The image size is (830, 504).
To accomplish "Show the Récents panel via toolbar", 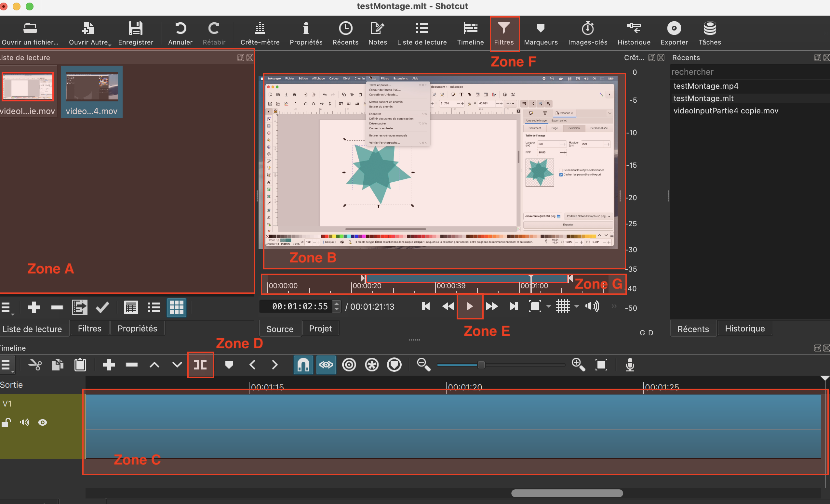I will click(x=345, y=34).
